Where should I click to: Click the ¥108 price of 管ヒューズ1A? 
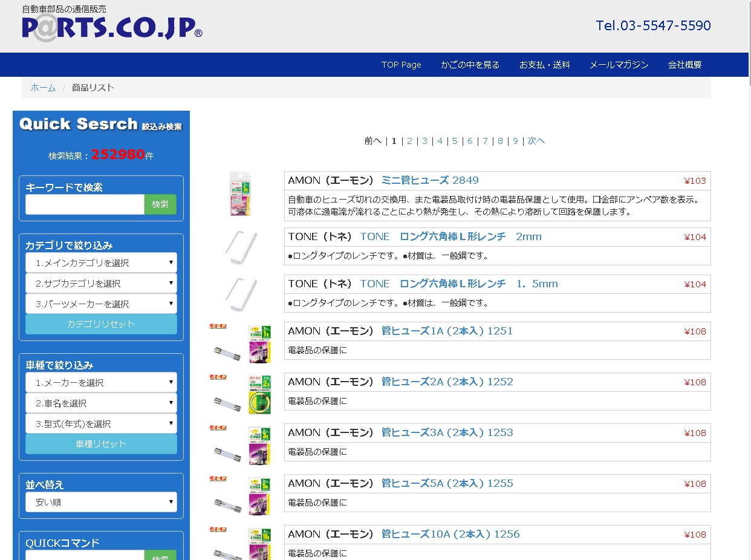(x=695, y=331)
